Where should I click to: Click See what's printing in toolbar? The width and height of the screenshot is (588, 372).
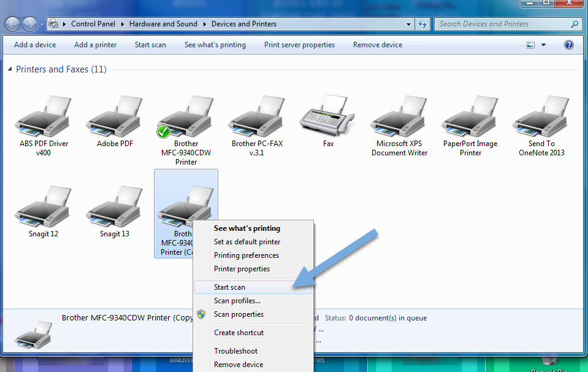point(215,45)
